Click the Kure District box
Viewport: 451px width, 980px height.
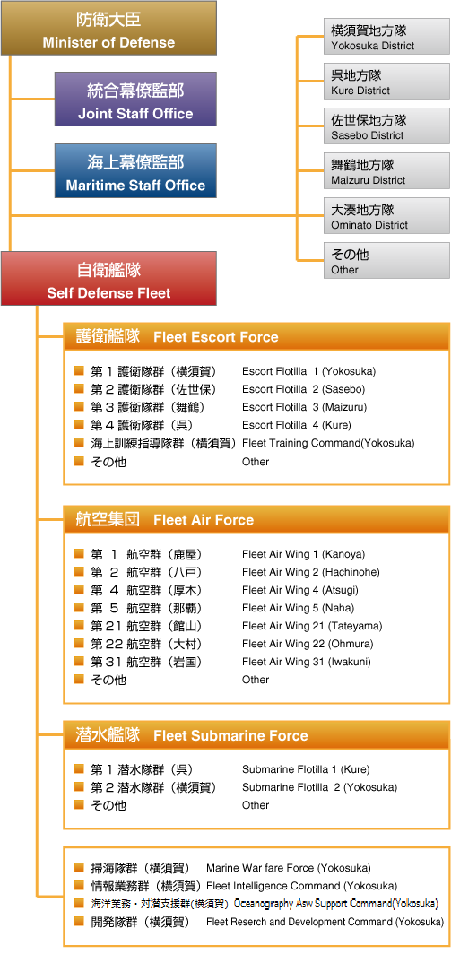pos(386,82)
